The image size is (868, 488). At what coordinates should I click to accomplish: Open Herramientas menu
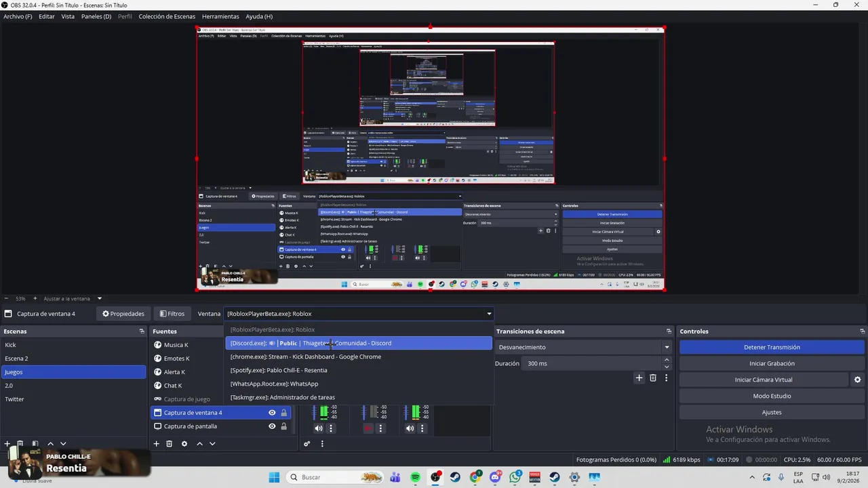[x=220, y=16]
